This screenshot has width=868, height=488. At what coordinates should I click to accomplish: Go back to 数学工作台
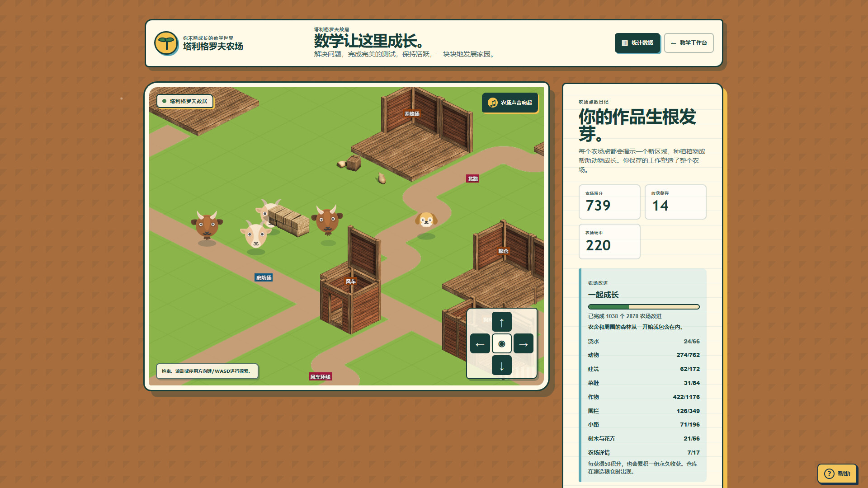[689, 43]
